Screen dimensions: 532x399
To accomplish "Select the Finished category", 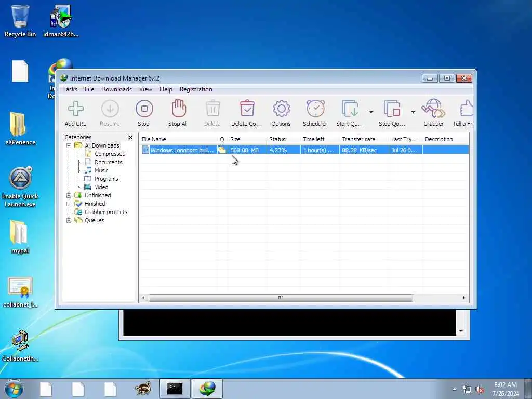I will [x=95, y=204].
